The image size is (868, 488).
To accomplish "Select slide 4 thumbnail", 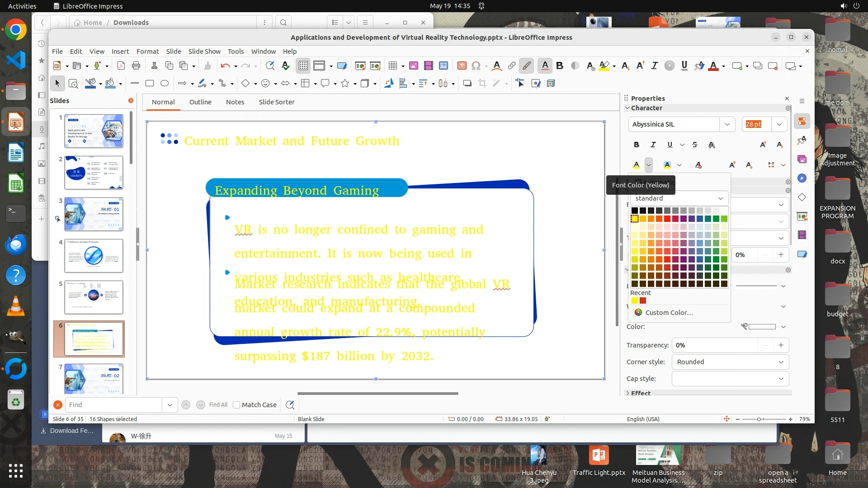I will point(94,256).
